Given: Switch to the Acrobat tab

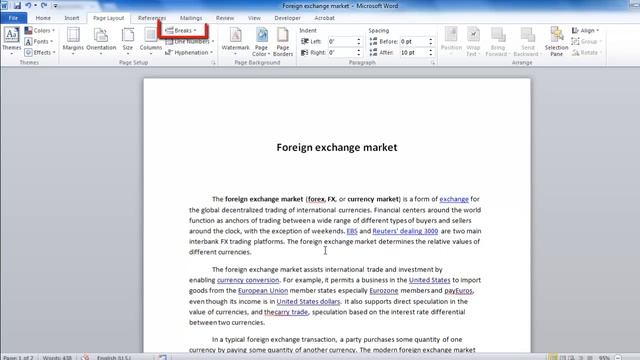Looking at the screenshot, I should pyautogui.click(x=324, y=18).
